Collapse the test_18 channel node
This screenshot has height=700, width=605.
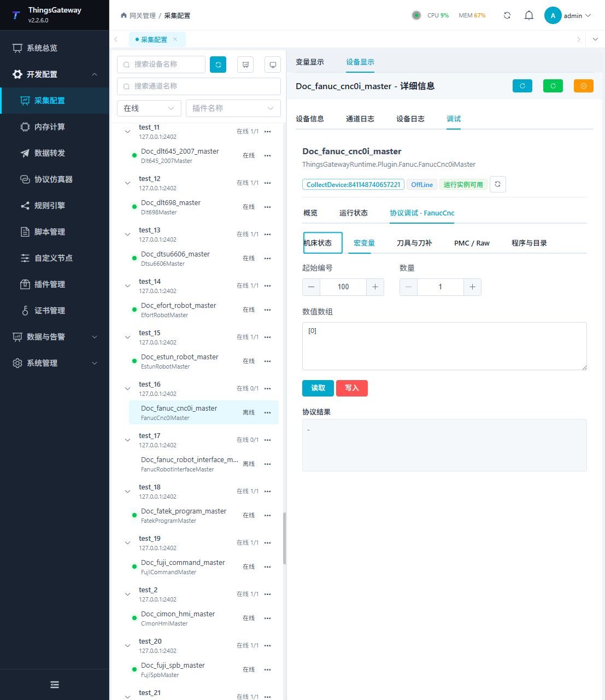coord(127,491)
